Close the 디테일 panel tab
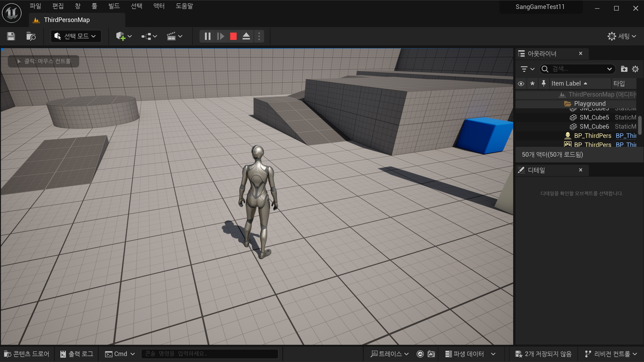This screenshot has height=362, width=644. click(580, 170)
